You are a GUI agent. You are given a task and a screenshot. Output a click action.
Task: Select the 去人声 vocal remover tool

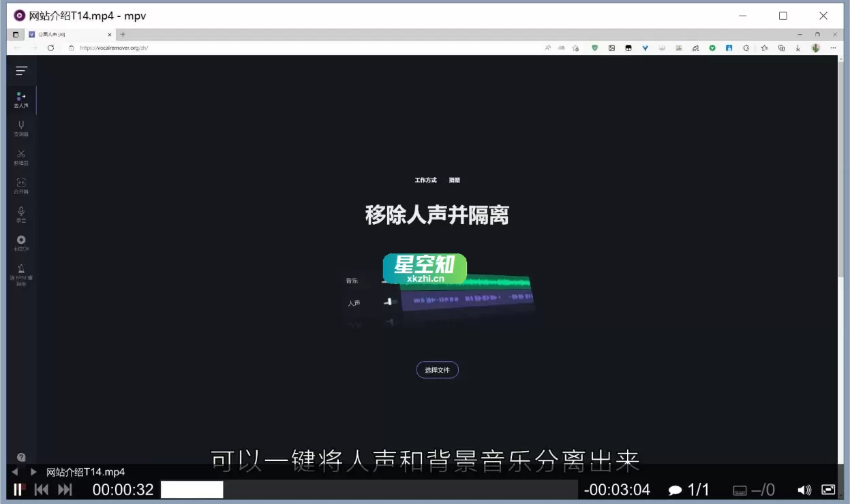coord(20,99)
